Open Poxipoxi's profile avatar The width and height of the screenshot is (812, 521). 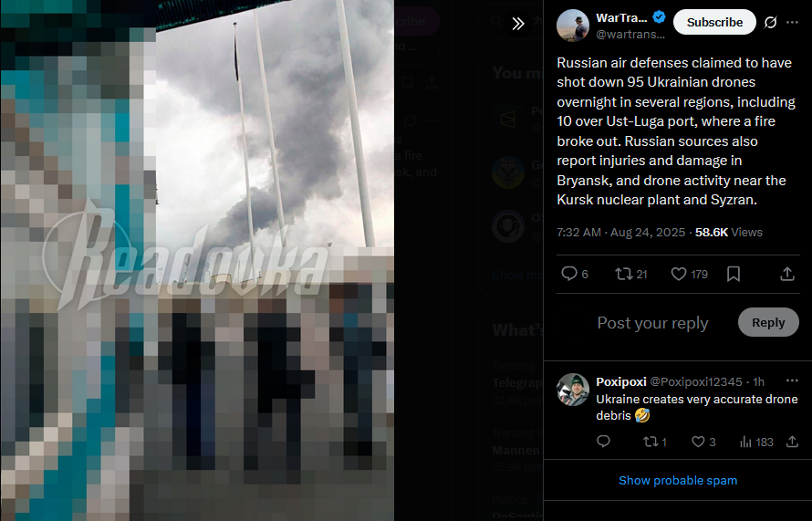coord(573,390)
